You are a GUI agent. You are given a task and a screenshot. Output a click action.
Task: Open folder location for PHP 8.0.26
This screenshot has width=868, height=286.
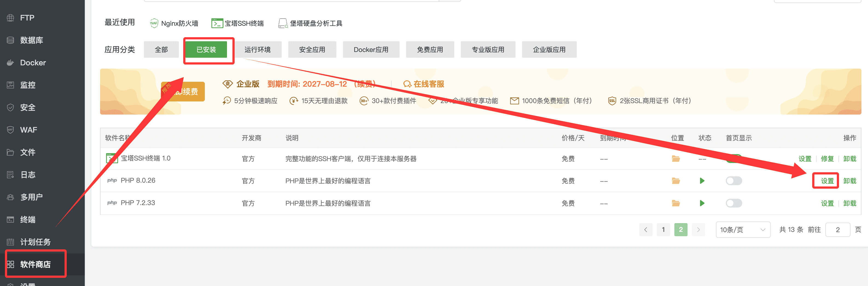coord(675,181)
